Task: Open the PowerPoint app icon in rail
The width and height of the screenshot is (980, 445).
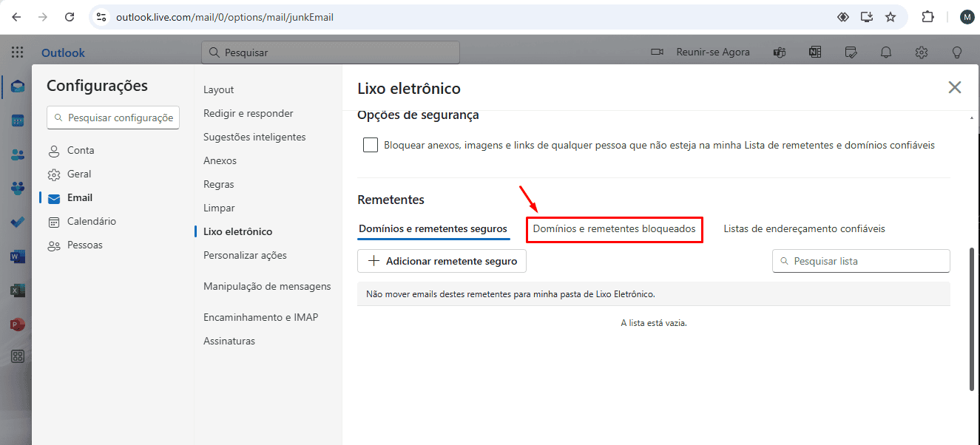Action: 17,324
